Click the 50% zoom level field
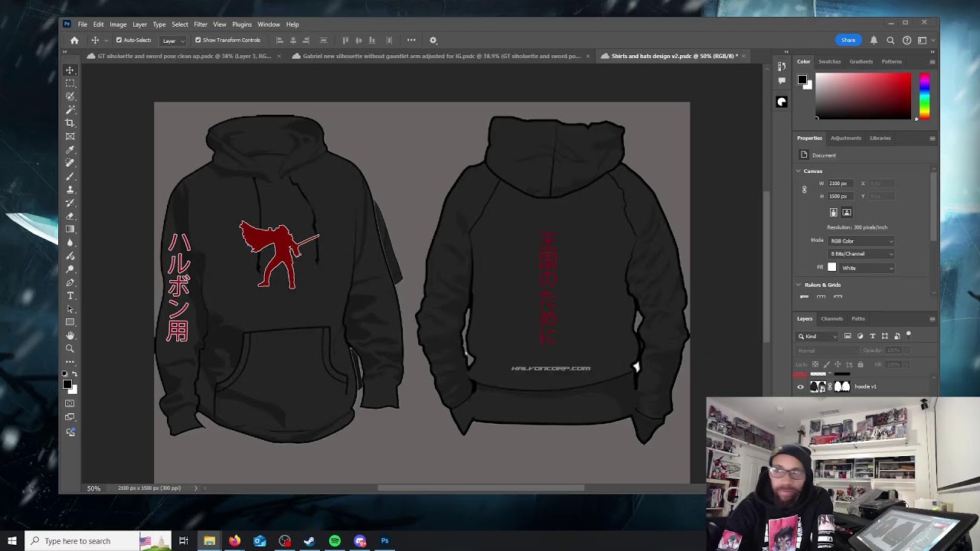This screenshot has width=980, height=551. pos(93,488)
